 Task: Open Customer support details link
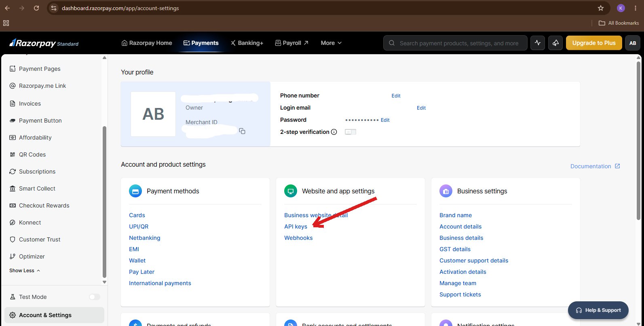pos(474,260)
